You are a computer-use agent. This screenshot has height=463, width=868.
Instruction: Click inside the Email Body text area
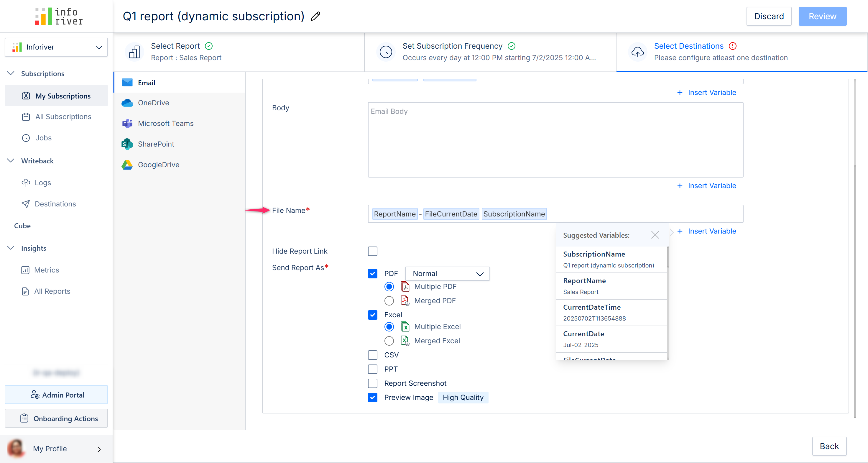coord(555,140)
